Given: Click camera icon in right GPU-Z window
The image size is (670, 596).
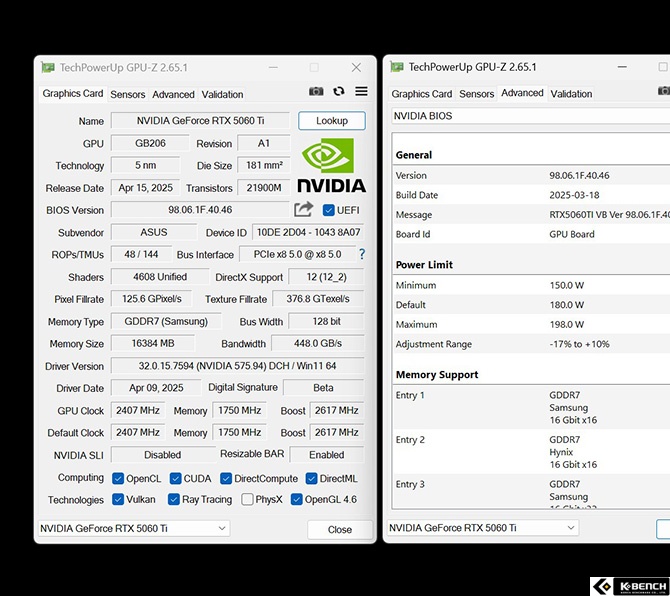Looking at the screenshot, I should pos(664,91).
